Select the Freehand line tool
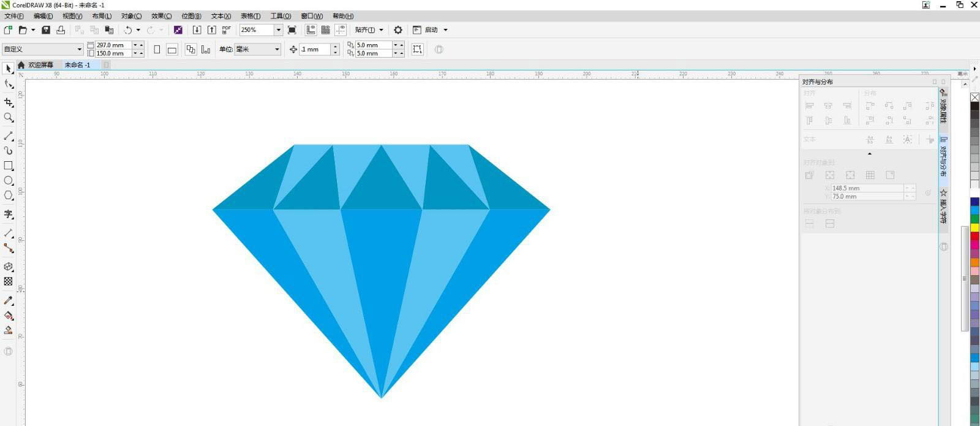 tap(9, 135)
